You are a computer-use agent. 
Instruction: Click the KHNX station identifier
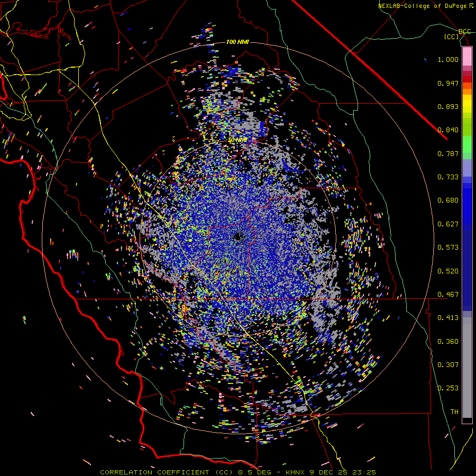pyautogui.click(x=296, y=472)
